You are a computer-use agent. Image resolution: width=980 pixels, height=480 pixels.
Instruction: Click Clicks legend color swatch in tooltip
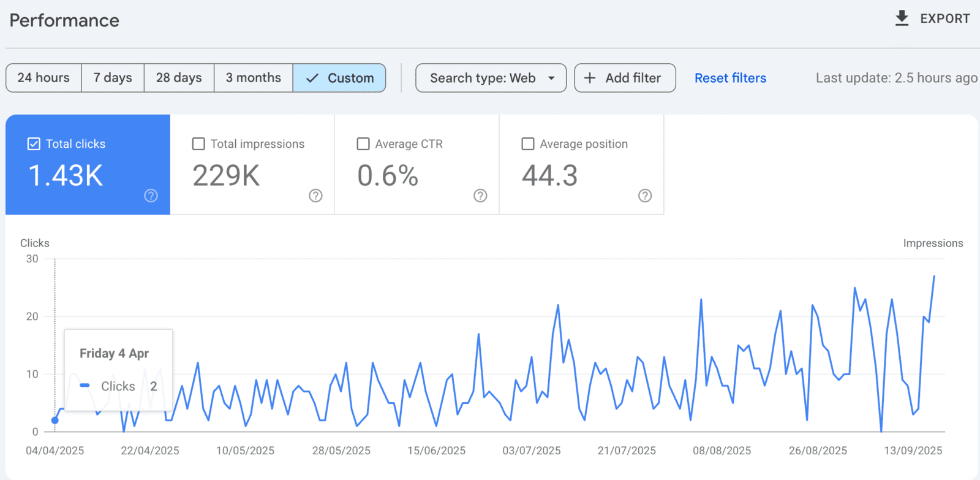[x=85, y=386]
